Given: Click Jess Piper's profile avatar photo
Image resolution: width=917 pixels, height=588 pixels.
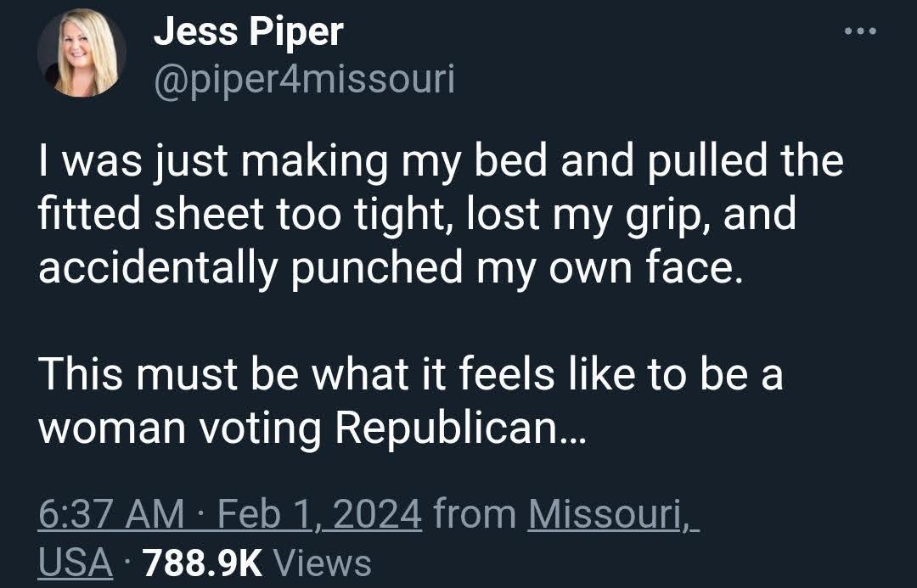Looking at the screenshot, I should tap(82, 53).
